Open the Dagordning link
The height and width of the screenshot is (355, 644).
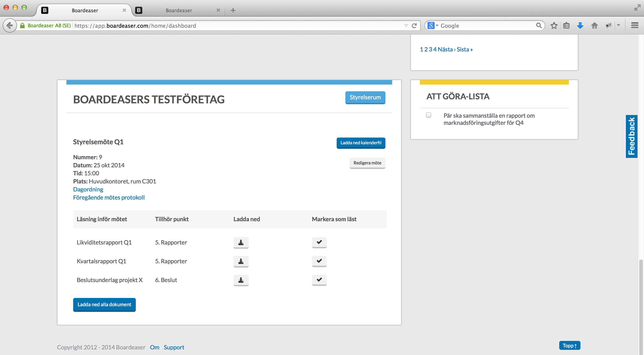(x=88, y=189)
